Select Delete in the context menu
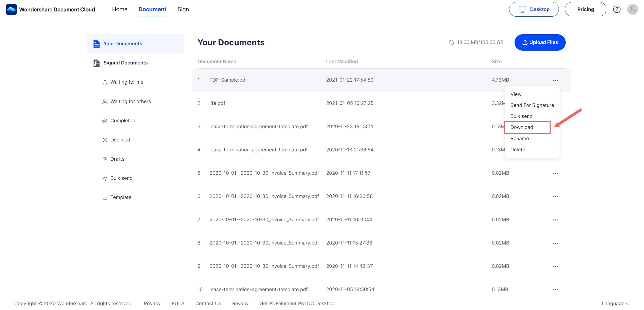This screenshot has width=644, height=310. point(518,150)
